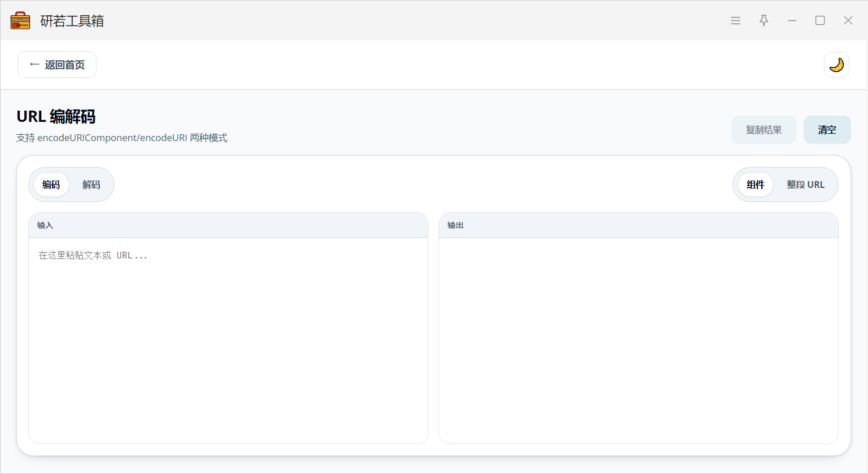Switch to 解码 mode

(x=91, y=185)
